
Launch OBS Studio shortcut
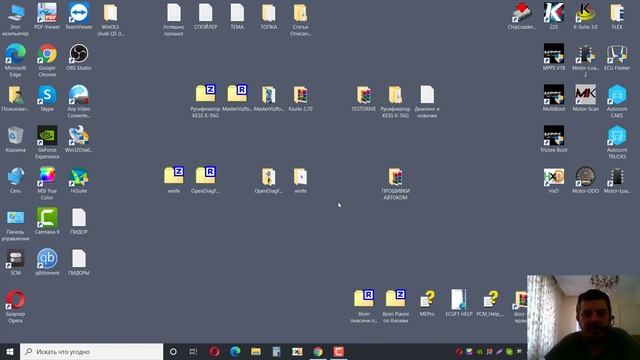click(x=79, y=54)
